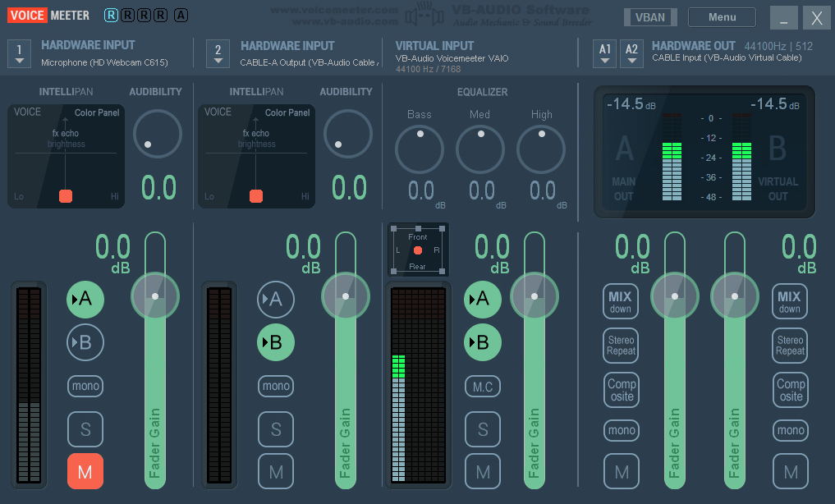Mute the virtual input
Image resolution: width=835 pixels, height=504 pixels.
[x=483, y=471]
